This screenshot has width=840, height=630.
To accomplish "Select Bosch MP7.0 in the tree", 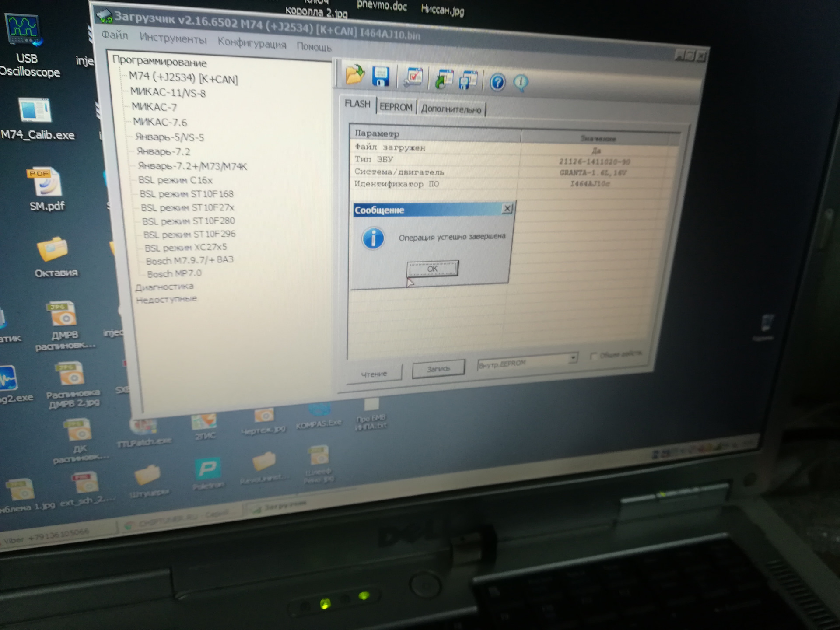I will click(174, 273).
